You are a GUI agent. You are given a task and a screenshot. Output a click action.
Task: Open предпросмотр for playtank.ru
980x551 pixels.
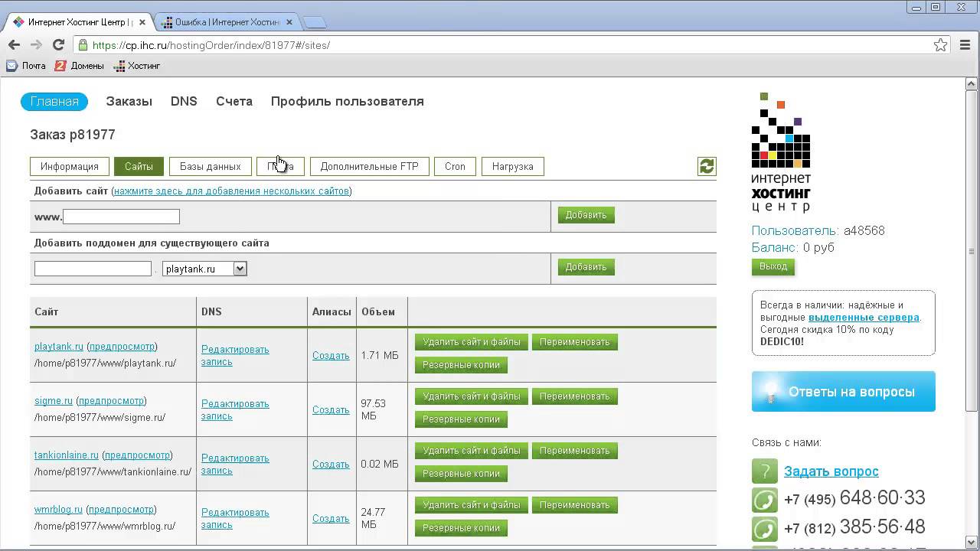coord(122,347)
